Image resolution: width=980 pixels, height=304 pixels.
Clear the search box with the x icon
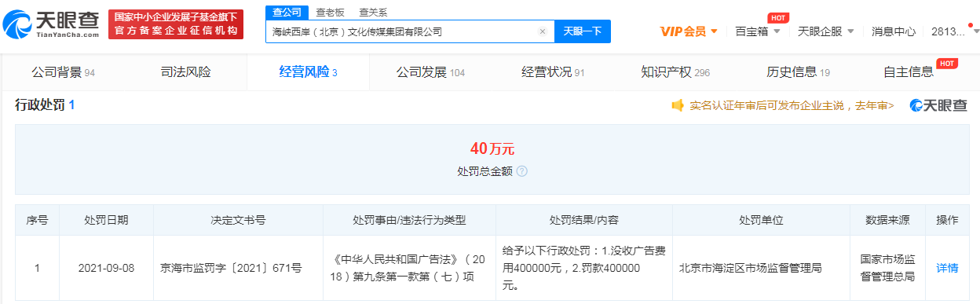point(542,31)
